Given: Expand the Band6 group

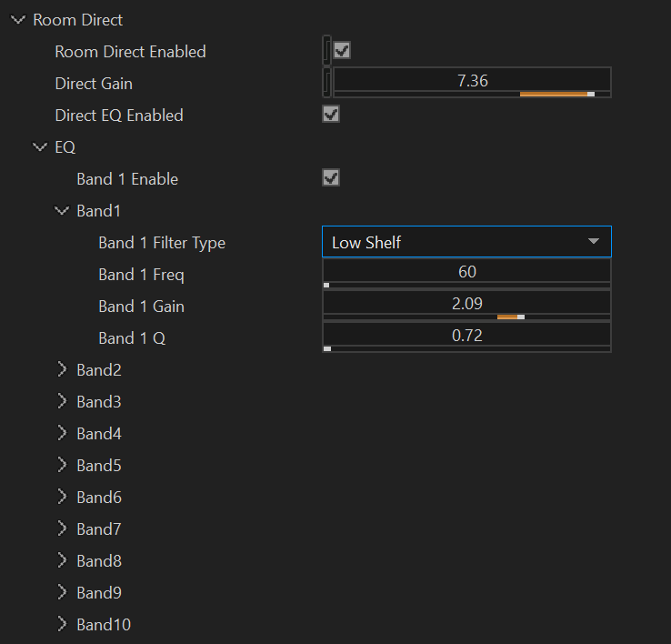Looking at the screenshot, I should click(62, 497).
